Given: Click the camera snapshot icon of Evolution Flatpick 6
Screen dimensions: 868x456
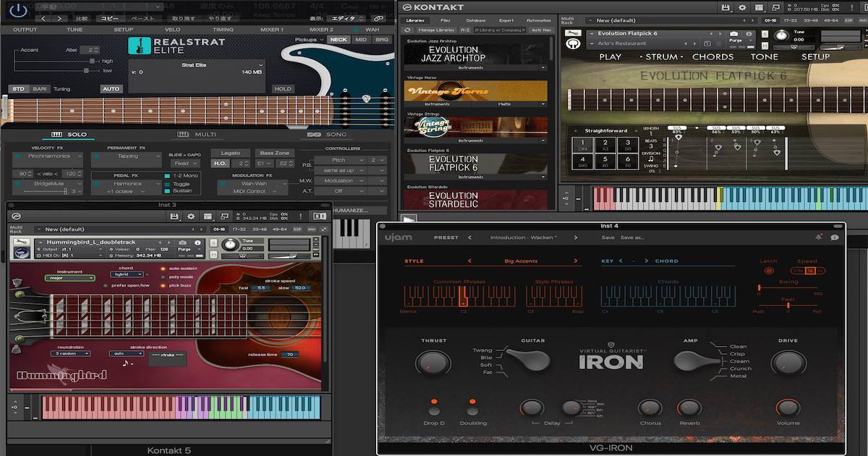Looking at the screenshot, I should [734, 34].
